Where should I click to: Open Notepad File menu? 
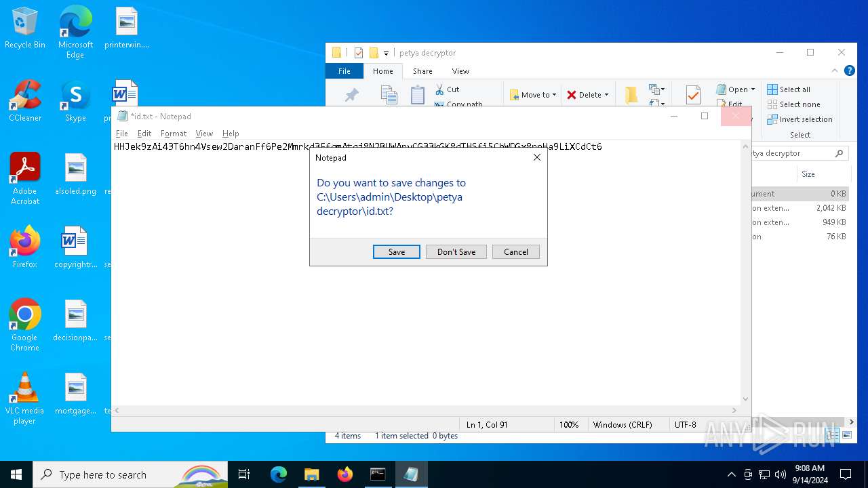pyautogui.click(x=122, y=134)
